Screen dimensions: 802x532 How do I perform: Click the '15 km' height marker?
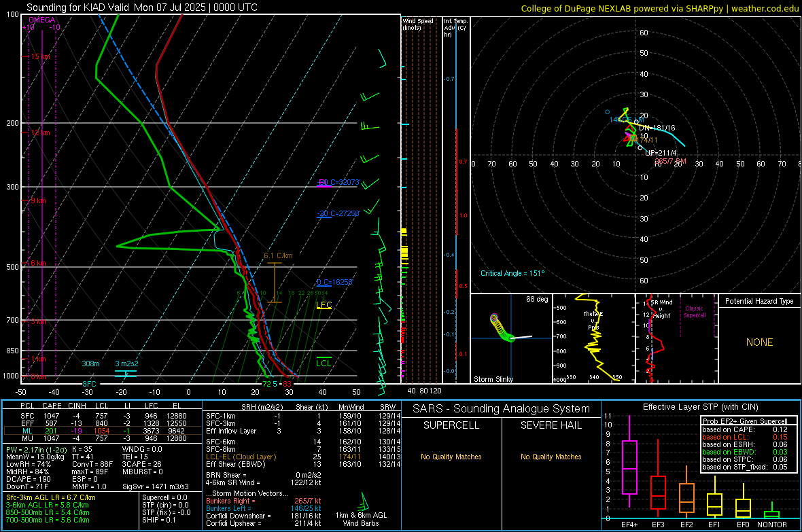click(x=40, y=57)
